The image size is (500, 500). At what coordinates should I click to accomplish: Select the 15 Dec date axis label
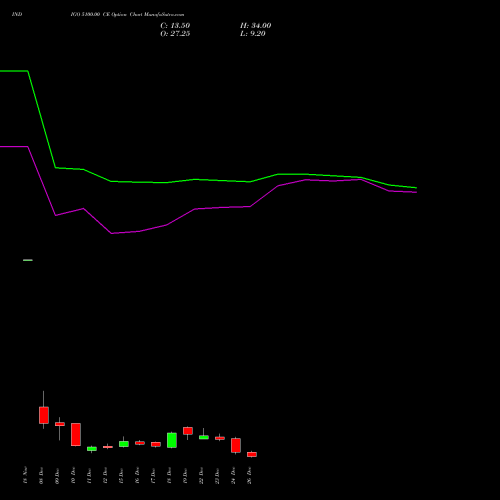pyautogui.click(x=122, y=476)
